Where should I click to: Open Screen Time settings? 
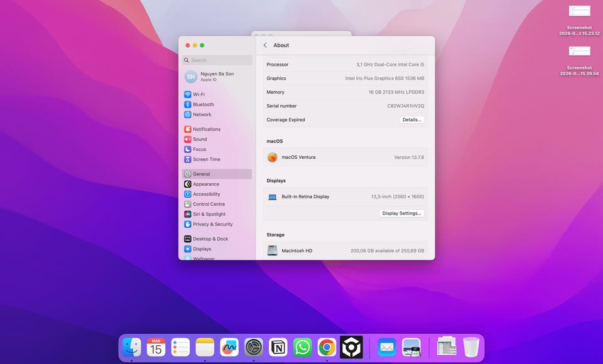click(206, 159)
